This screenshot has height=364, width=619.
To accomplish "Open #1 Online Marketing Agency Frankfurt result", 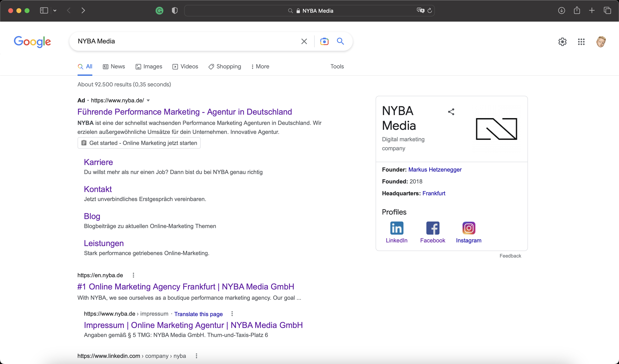I will [186, 287].
